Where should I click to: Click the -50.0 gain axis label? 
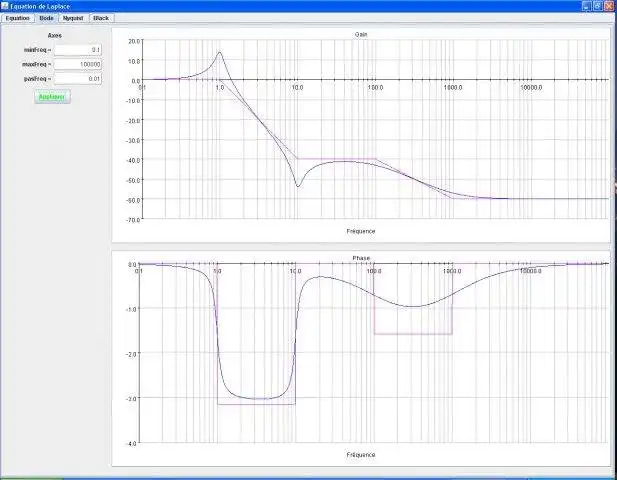click(x=133, y=180)
